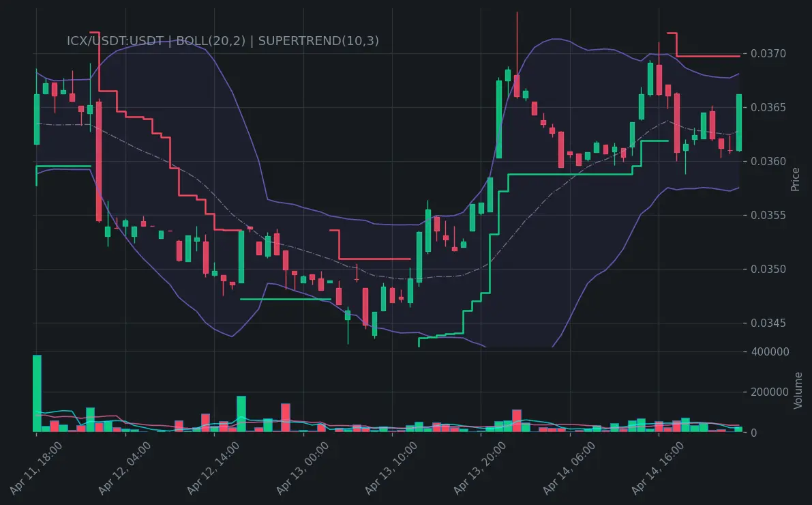Click the 0.0350 price axis label
This screenshot has width=812, height=505.
[768, 269]
